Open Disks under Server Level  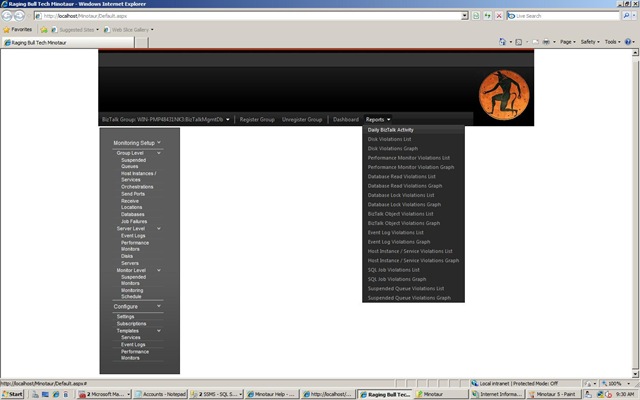[x=127, y=256]
